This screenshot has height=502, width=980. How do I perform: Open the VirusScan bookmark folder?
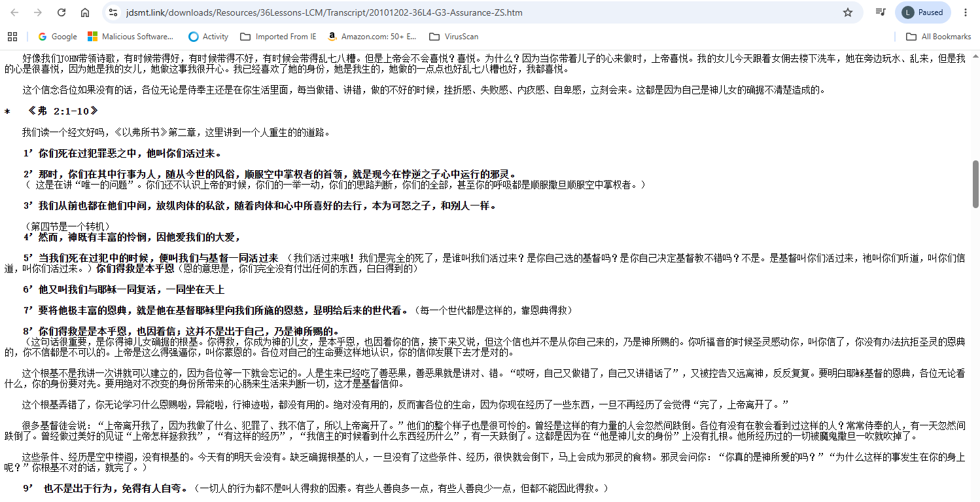click(453, 37)
